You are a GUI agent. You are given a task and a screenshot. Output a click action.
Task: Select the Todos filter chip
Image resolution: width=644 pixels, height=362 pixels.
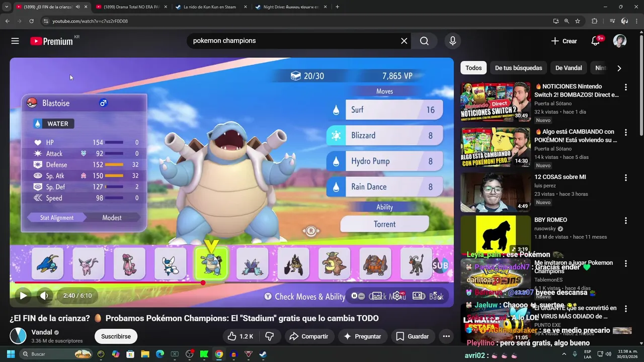473,68
